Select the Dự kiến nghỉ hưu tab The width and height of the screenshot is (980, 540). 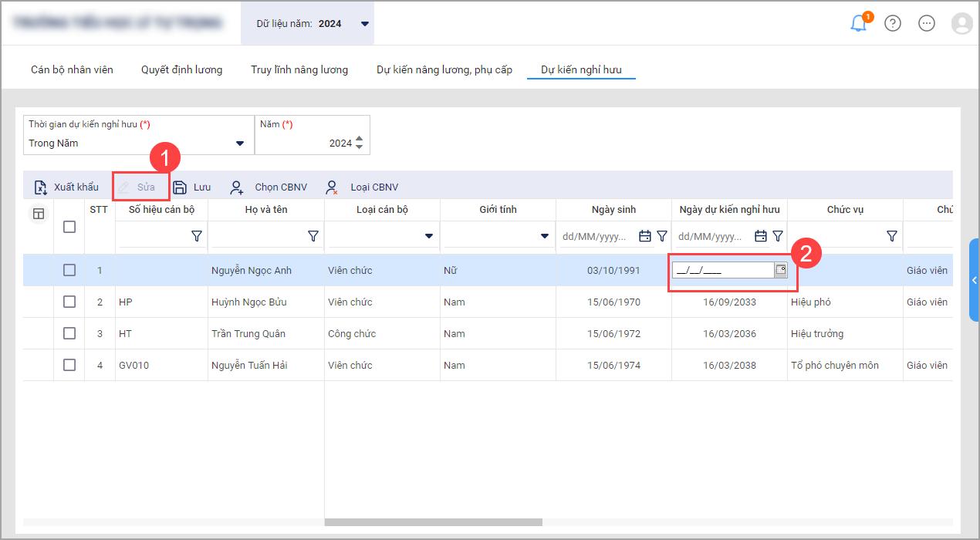[x=581, y=69]
